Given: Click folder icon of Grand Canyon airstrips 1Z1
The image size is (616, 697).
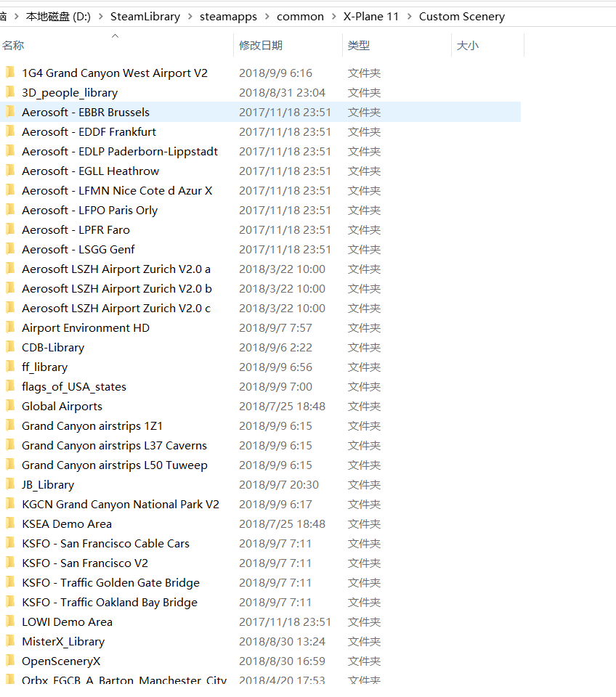Looking at the screenshot, I should 10,425.
